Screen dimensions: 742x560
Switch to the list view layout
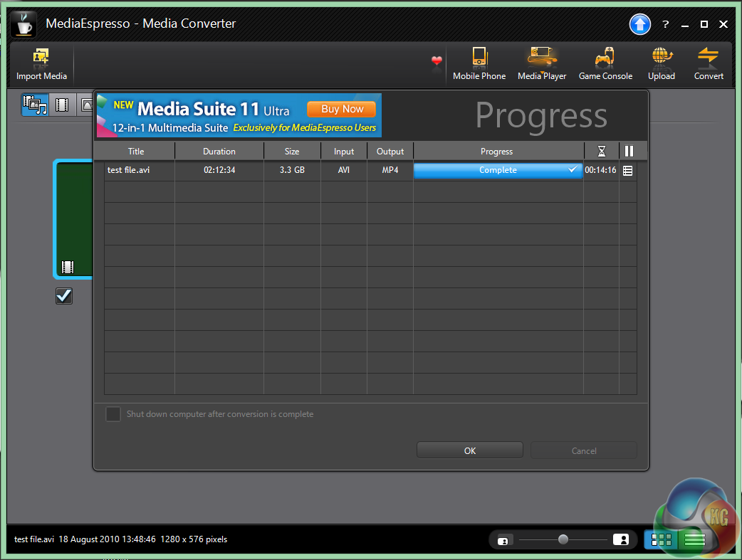click(694, 540)
